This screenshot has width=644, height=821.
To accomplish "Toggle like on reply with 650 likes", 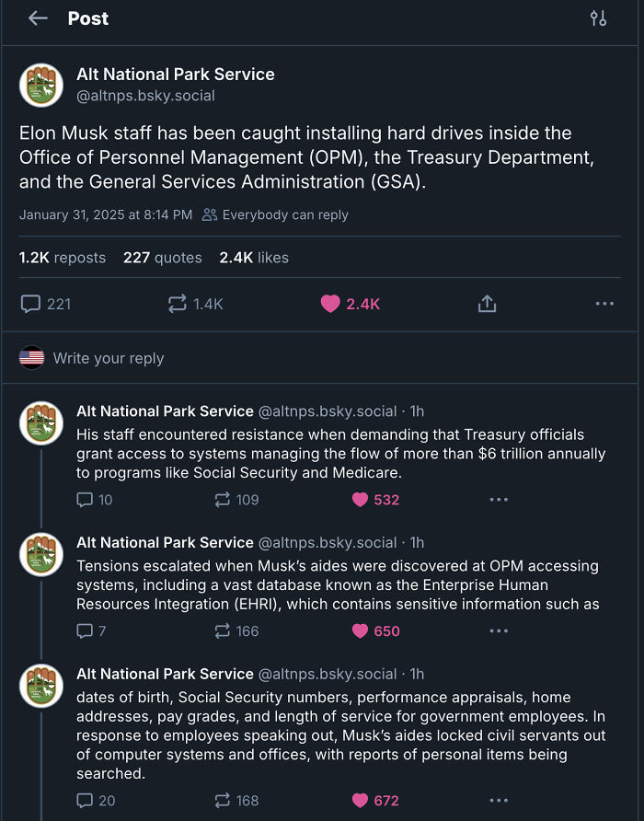I will [360, 631].
